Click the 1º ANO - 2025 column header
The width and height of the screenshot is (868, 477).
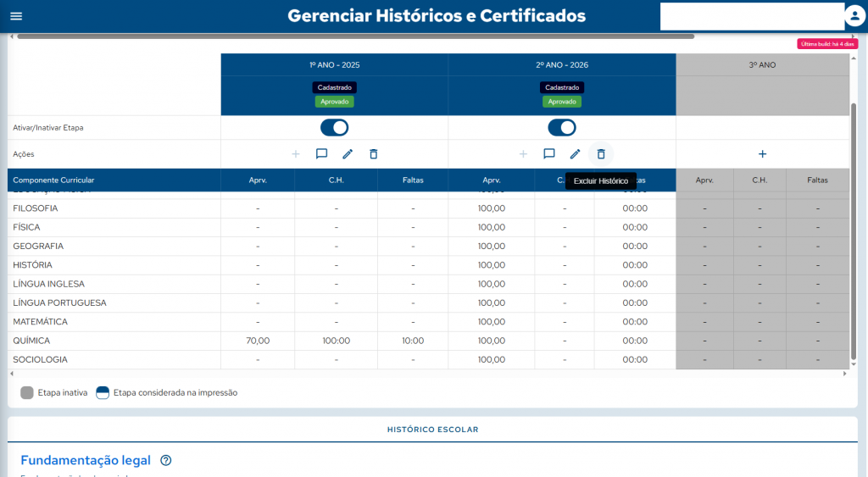334,64
